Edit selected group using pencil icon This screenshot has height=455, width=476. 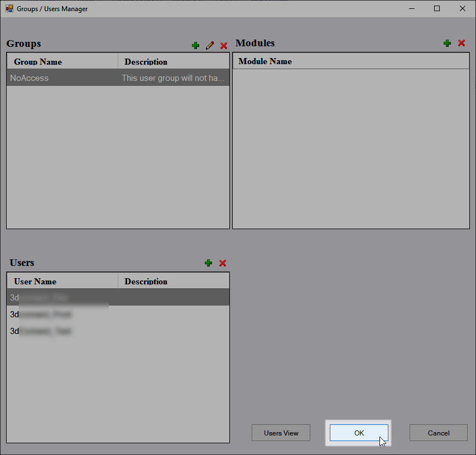[210, 46]
